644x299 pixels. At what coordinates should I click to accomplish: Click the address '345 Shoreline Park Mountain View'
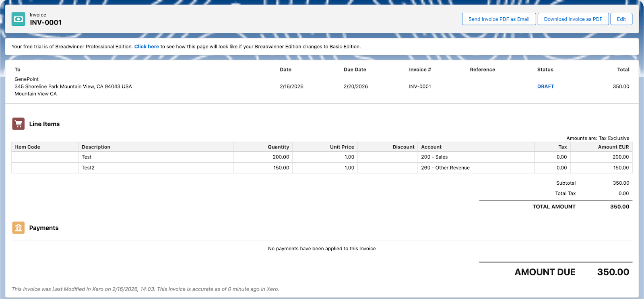pyautogui.click(x=73, y=87)
